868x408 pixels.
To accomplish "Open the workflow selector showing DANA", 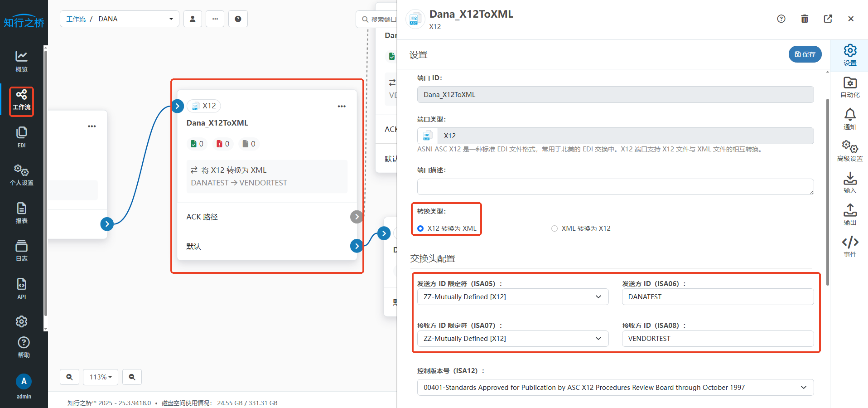I will pyautogui.click(x=120, y=19).
